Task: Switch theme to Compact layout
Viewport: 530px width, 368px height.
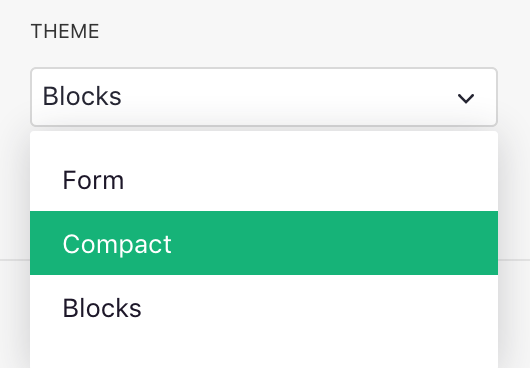Action: [264, 243]
